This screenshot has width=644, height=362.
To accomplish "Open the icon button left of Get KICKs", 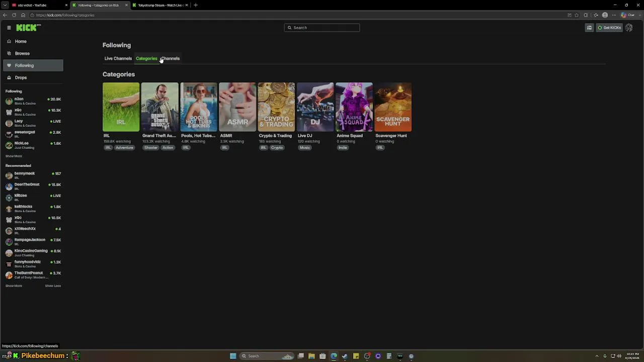I will [x=589, y=28].
